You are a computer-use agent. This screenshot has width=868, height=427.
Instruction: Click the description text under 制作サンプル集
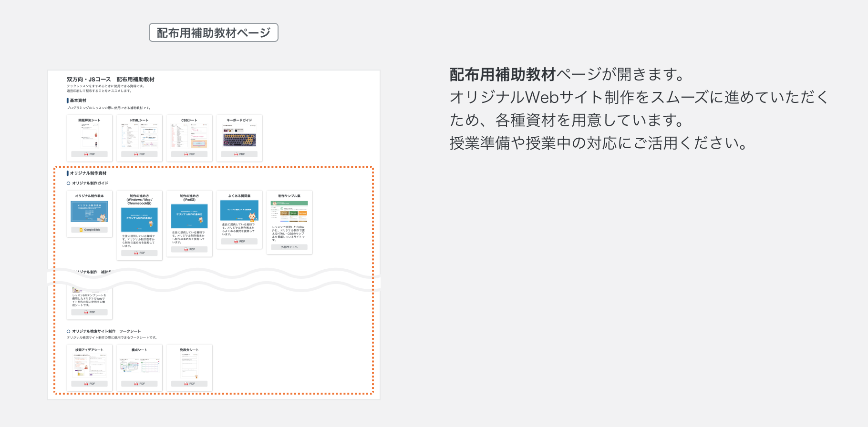(x=289, y=234)
